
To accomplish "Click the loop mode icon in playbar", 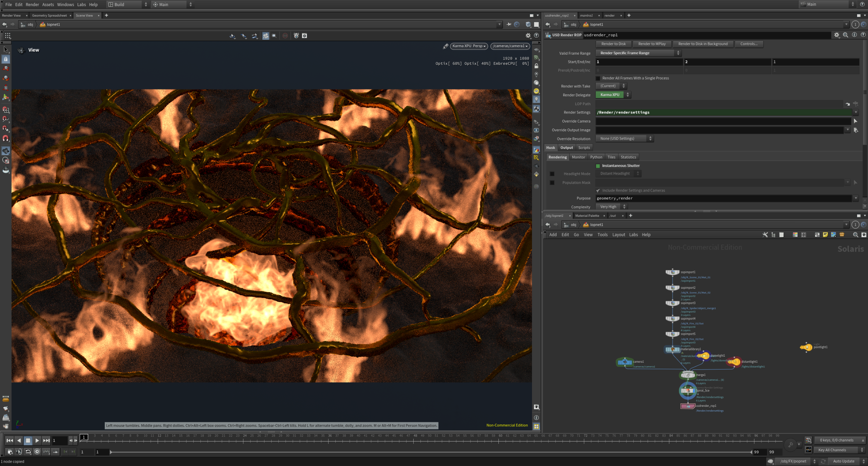I will point(28,452).
